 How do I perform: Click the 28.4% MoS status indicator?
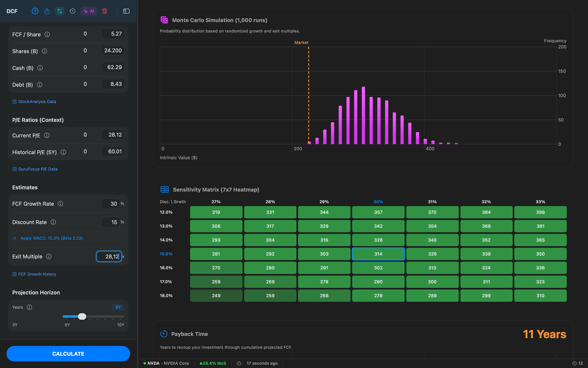tap(213, 363)
